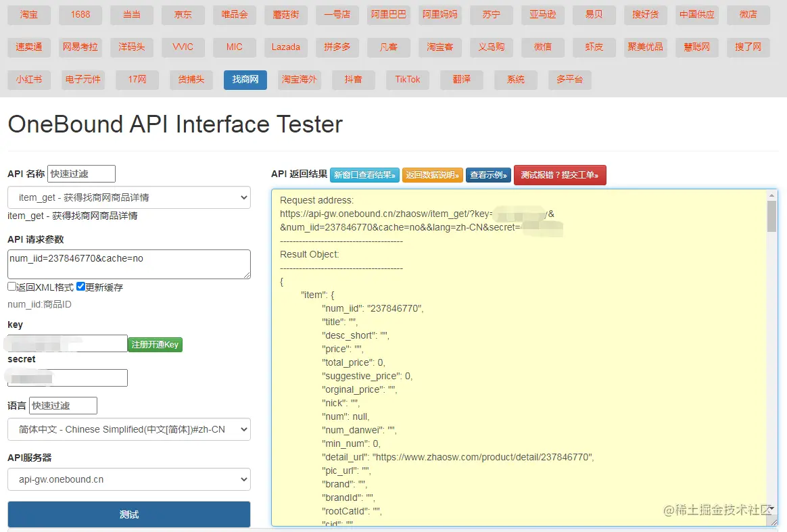787x532 pixels.
Task: Open the 中国供应 tab
Action: (696, 15)
